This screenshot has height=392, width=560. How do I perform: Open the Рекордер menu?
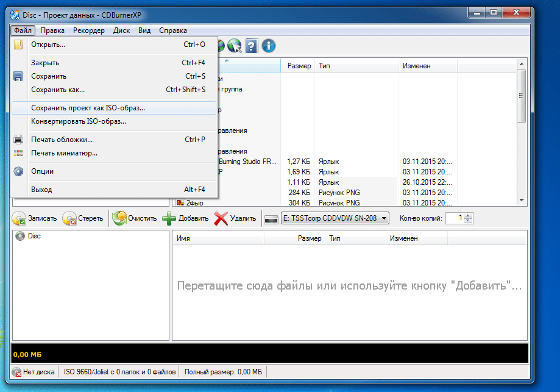[88, 30]
